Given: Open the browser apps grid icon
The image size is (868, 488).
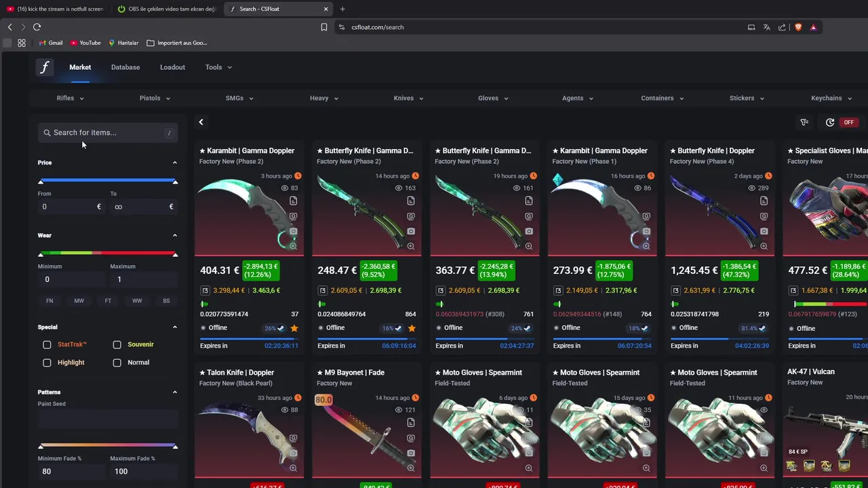Looking at the screenshot, I should [x=22, y=43].
